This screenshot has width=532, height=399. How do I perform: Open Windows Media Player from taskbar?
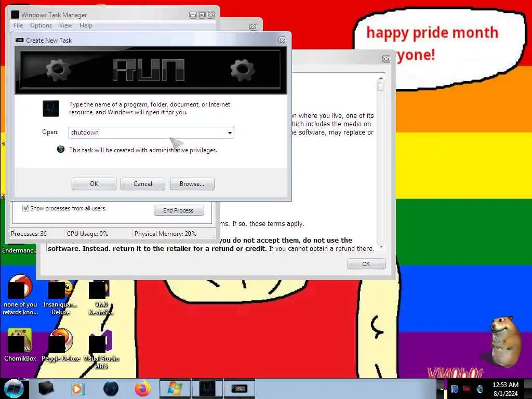(77, 389)
